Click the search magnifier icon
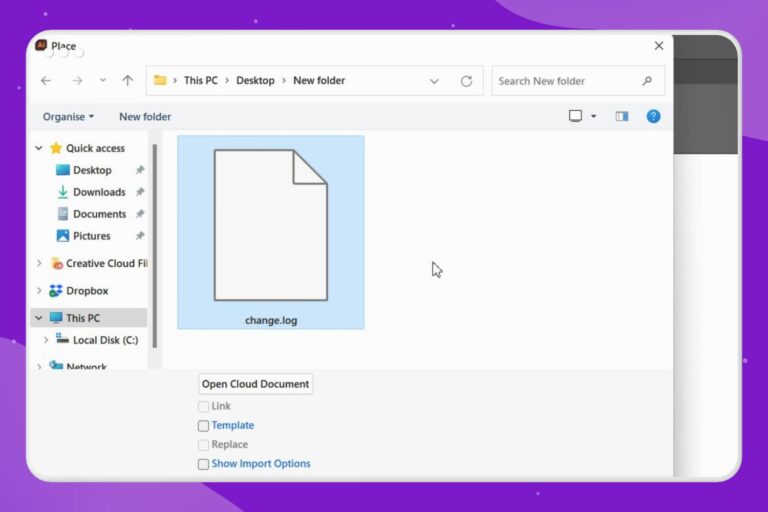The image size is (768, 512). (x=647, y=80)
